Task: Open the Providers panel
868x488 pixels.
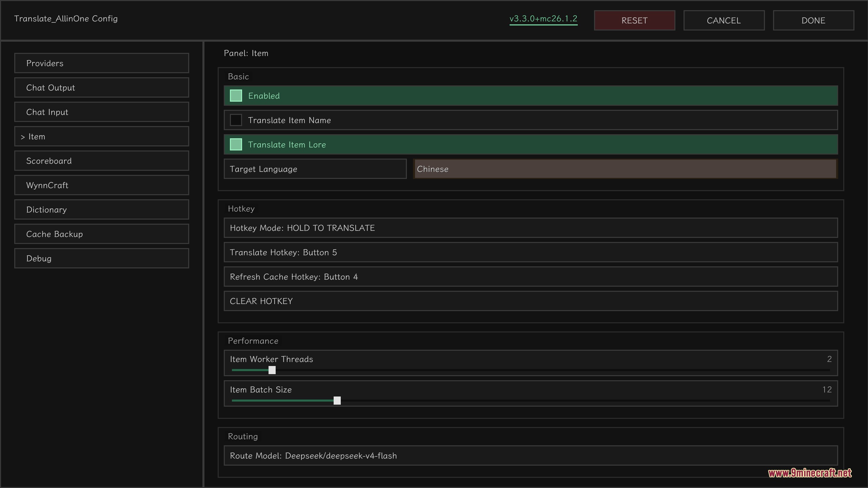Action: (101, 63)
